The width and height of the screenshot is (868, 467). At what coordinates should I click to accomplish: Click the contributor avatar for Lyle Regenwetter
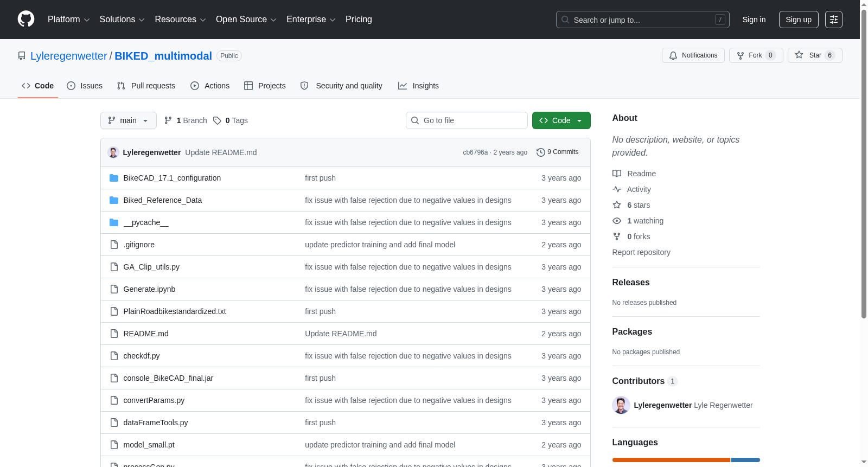coord(621,405)
